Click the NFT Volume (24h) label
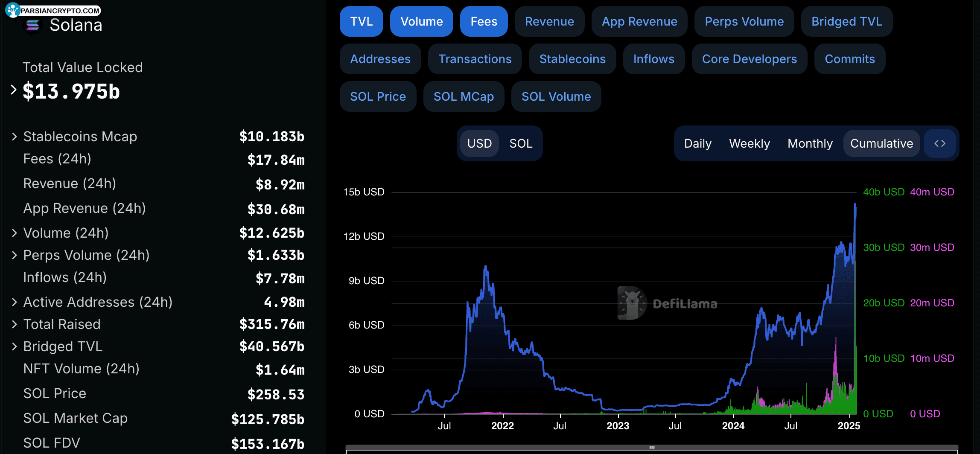Image resolution: width=980 pixels, height=454 pixels. point(81,369)
